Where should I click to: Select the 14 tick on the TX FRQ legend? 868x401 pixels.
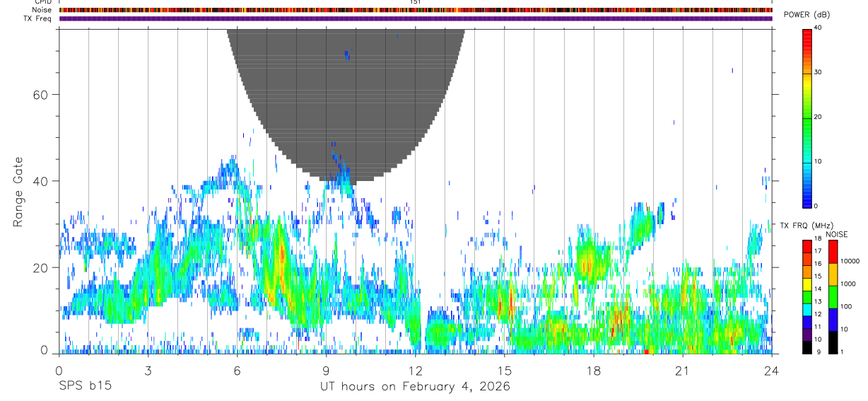point(819,289)
